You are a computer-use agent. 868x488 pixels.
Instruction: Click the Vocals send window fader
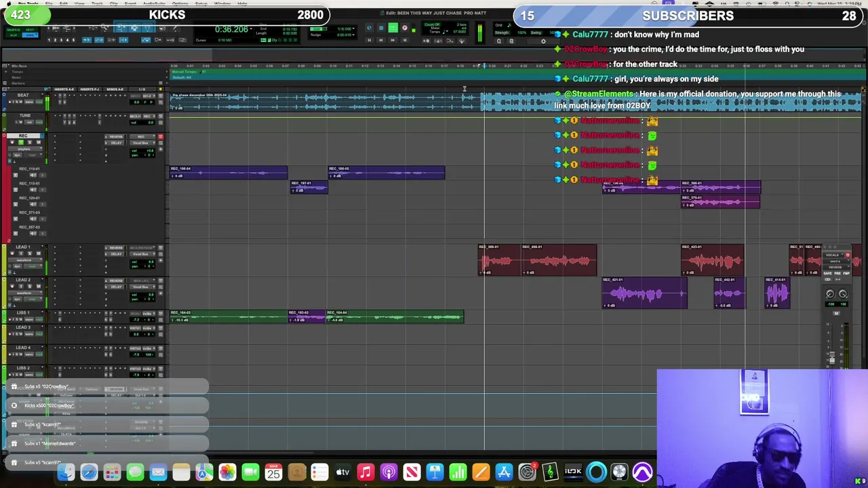[x=832, y=357]
